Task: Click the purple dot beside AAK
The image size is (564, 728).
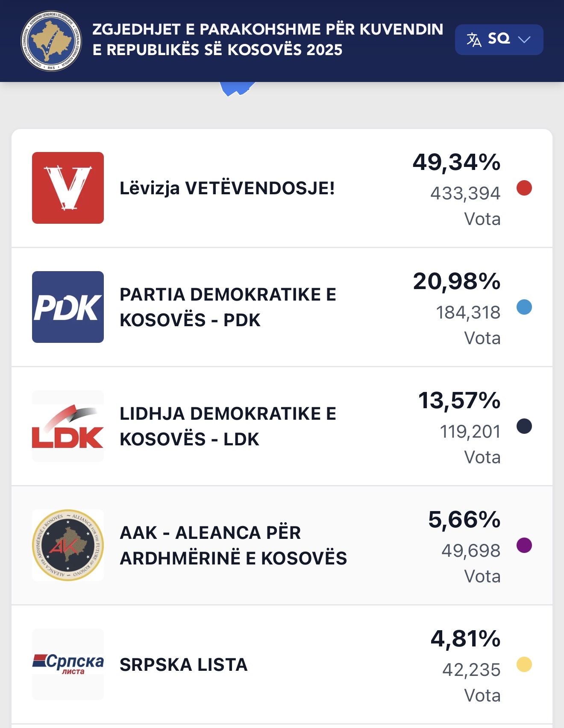Action: [524, 545]
